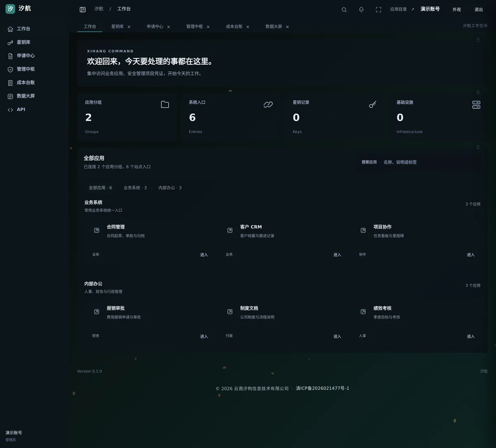The height and width of the screenshot is (448, 496).
Task: Click 进入 on 项目协作 card
Action: coord(471,255)
